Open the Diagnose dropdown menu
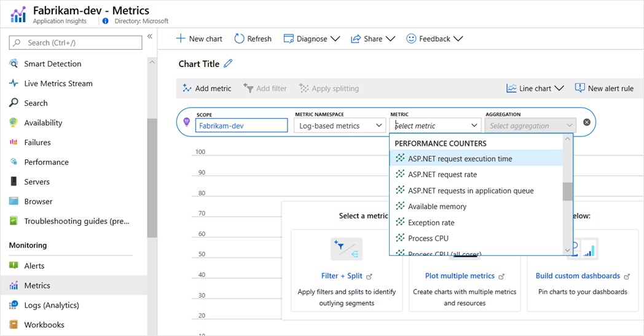644x336 pixels. tap(312, 39)
